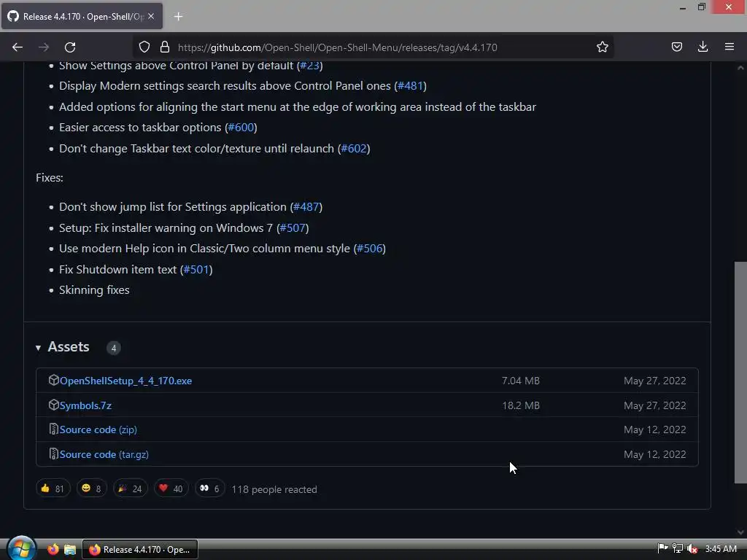
Task: Click the '7.04 MB' file size
Action: [x=521, y=381]
